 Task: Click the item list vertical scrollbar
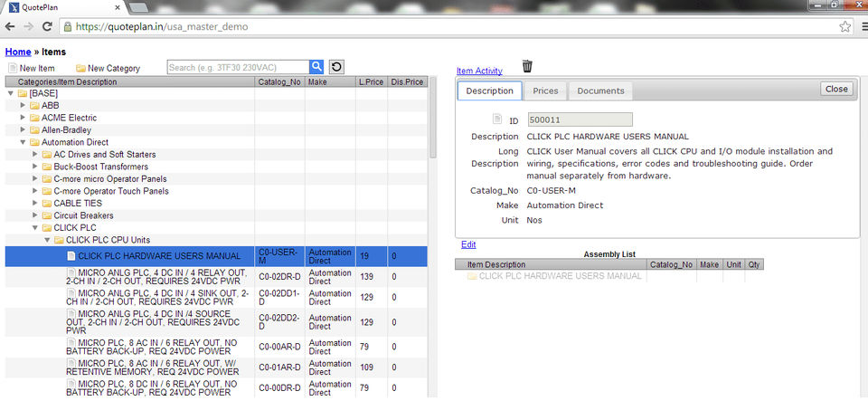point(433,119)
